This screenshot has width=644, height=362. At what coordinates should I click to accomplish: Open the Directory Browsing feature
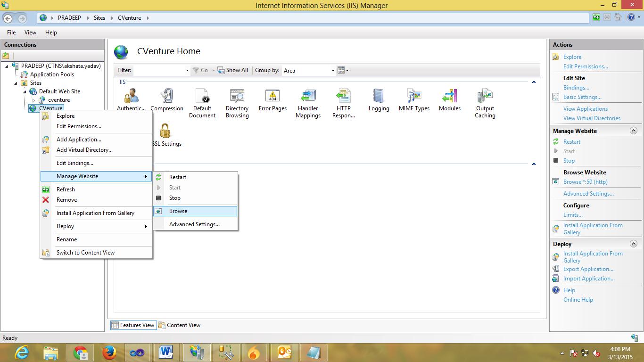coord(237,104)
